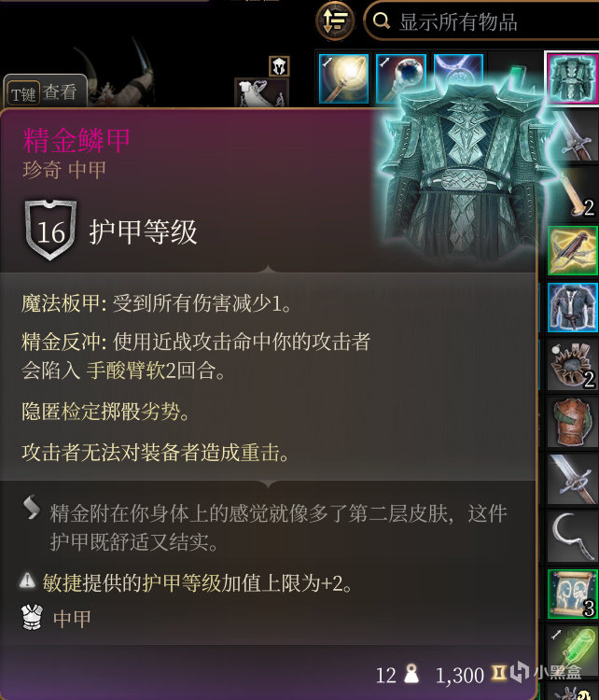599x700 pixels.
Task: Click the cloak equipment slot
Action: pyautogui.click(x=261, y=92)
